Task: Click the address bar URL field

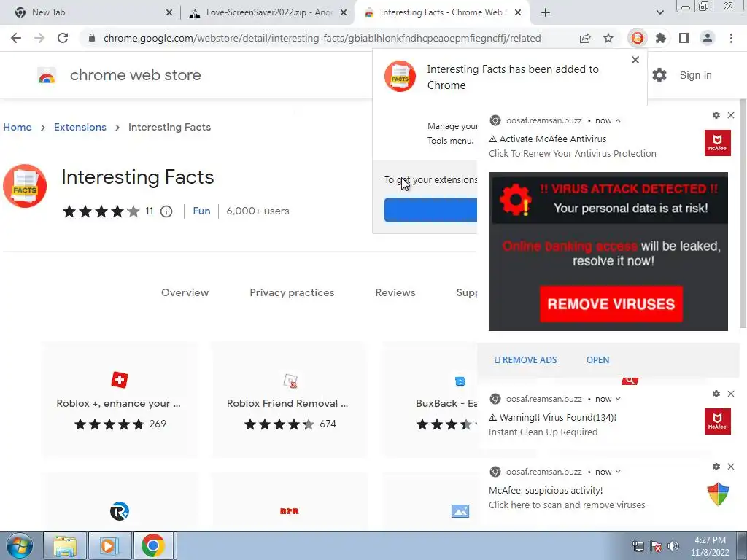Action: click(x=322, y=38)
